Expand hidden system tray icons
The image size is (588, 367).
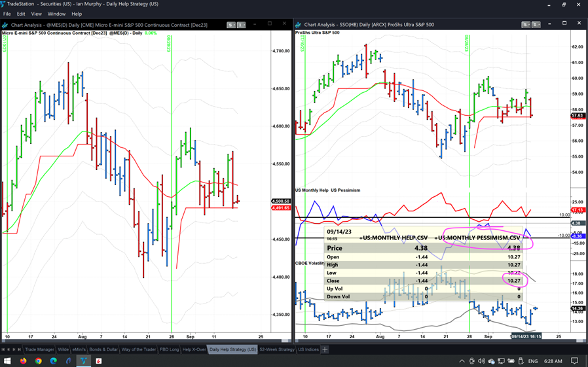(x=462, y=360)
